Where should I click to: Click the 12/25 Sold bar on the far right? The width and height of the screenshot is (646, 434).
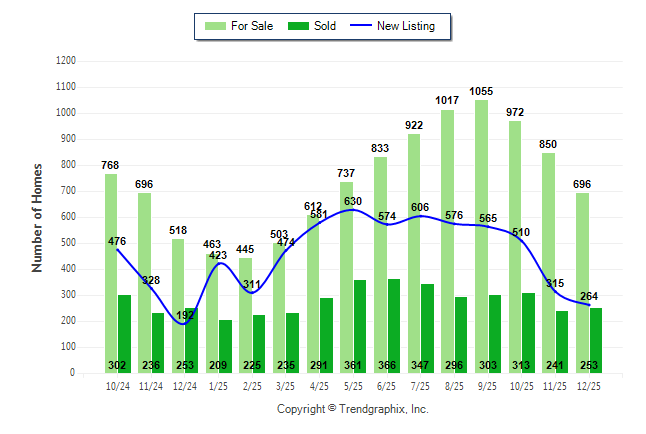(x=596, y=340)
